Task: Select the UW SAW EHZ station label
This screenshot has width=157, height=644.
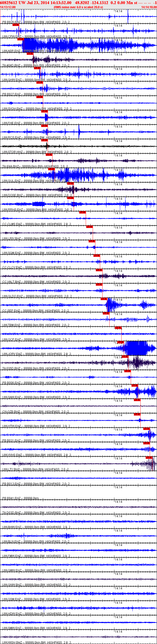Action: coord(36,398)
